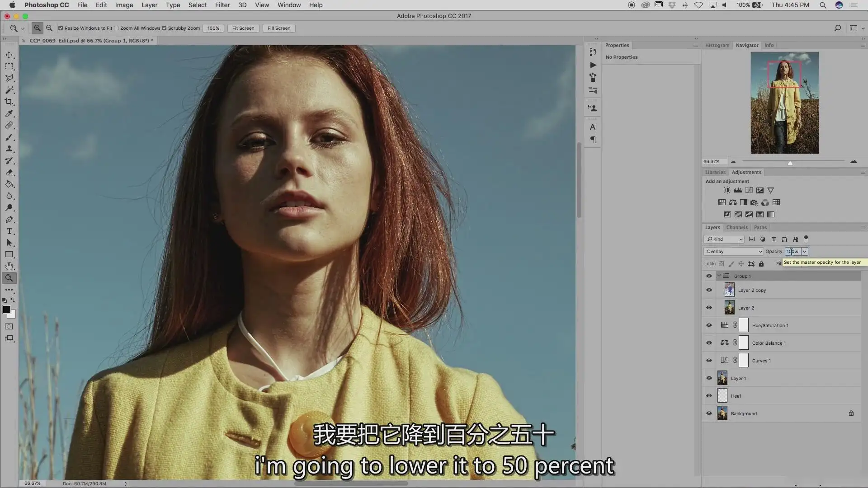Select the Blur tool
This screenshot has width=868, height=488.
pyautogui.click(x=9, y=196)
